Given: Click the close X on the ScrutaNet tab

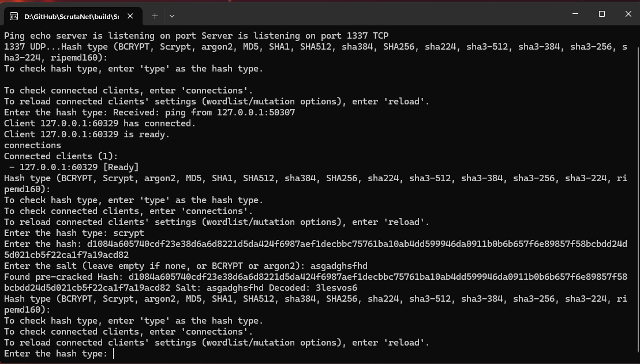Looking at the screenshot, I should point(130,16).
